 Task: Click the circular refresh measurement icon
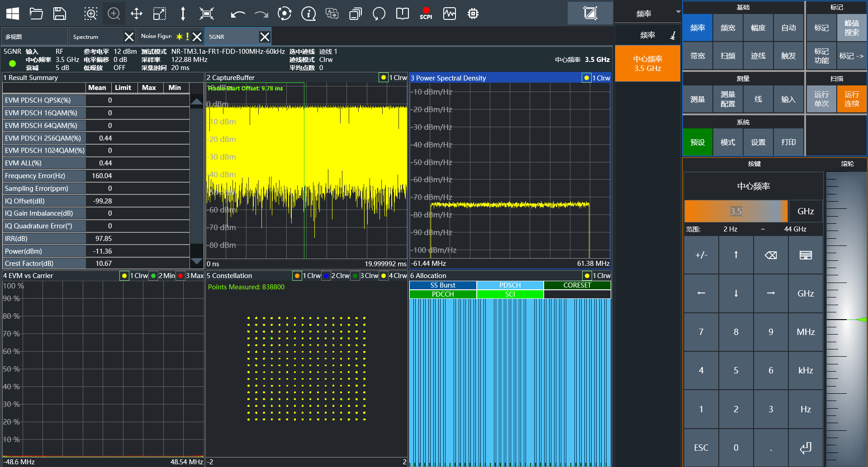[285, 14]
